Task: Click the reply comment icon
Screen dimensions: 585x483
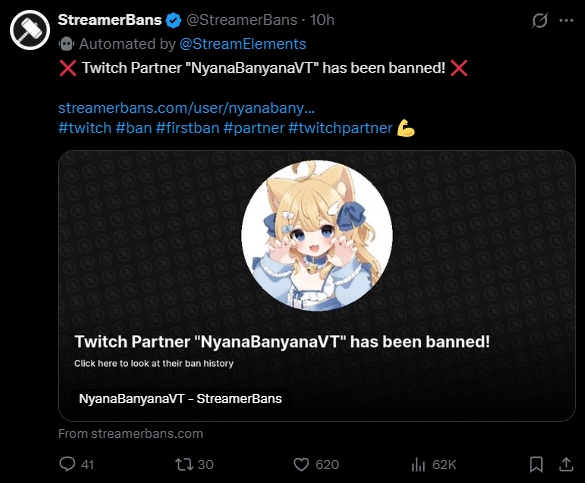Action: (x=67, y=464)
